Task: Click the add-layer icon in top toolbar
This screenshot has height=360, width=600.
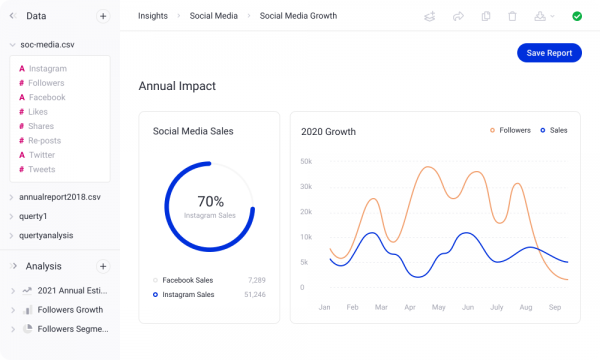Action: click(430, 16)
